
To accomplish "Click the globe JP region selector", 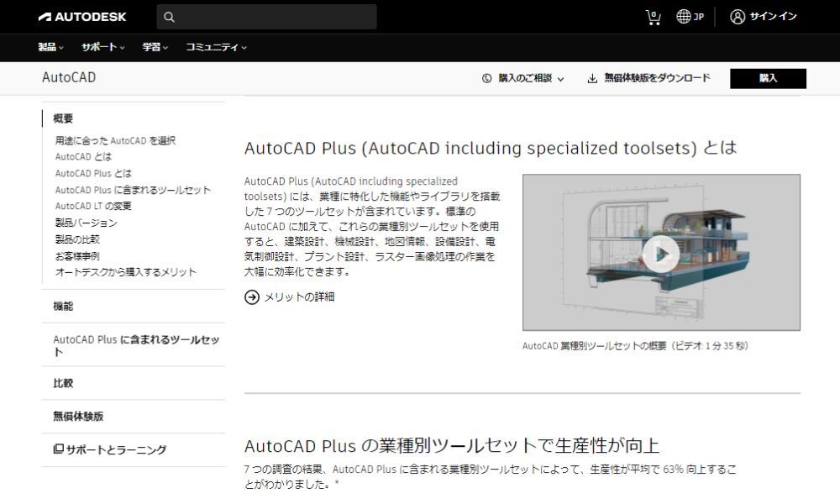I will tap(690, 17).
